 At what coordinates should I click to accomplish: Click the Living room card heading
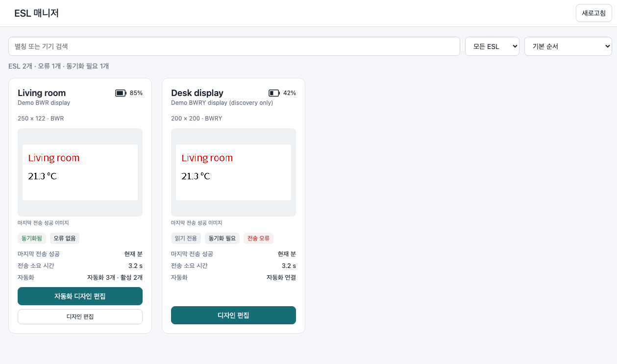coord(42,93)
